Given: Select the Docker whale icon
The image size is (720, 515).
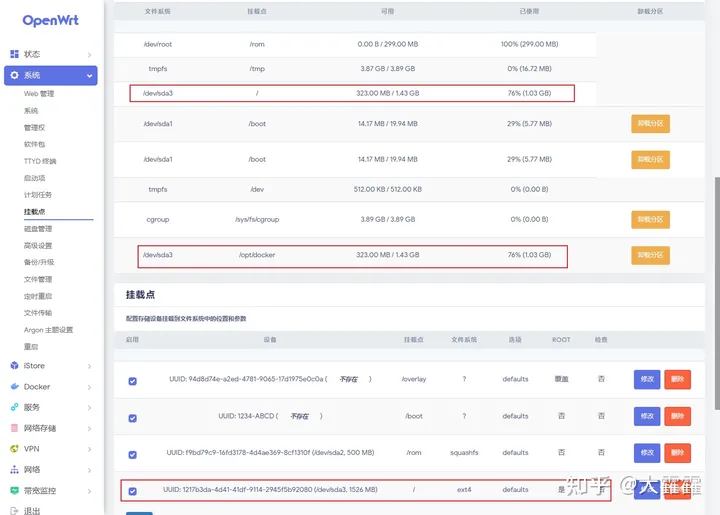Looking at the screenshot, I should click(14, 387).
